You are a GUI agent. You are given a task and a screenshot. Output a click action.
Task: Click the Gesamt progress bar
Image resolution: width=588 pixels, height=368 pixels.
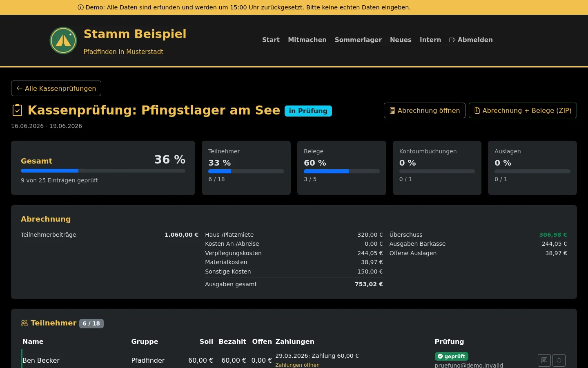pyautogui.click(x=103, y=171)
